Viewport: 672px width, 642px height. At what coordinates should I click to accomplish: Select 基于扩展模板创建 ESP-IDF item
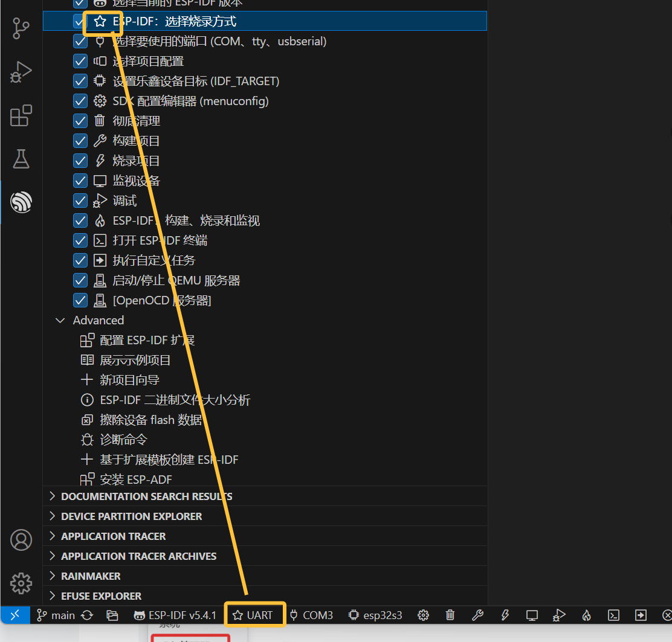(x=265, y=460)
